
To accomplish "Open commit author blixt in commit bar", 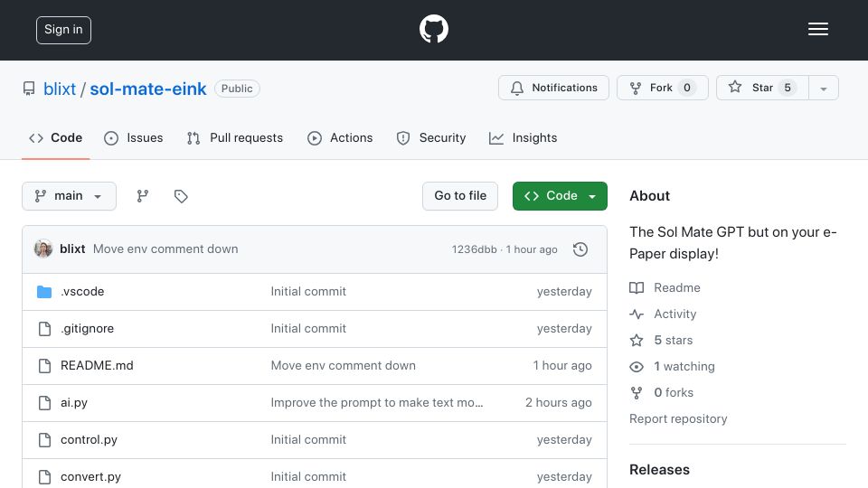I will pos(72,249).
